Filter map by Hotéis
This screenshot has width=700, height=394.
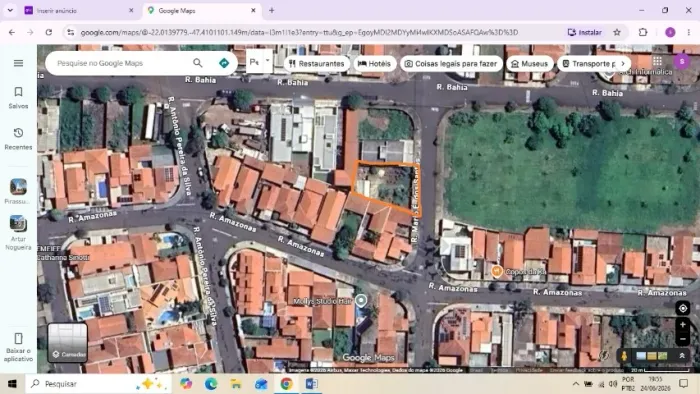[x=374, y=64]
